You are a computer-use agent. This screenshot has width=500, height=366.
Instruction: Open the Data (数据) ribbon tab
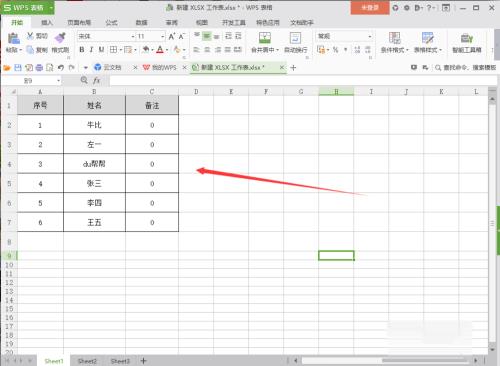tap(141, 22)
